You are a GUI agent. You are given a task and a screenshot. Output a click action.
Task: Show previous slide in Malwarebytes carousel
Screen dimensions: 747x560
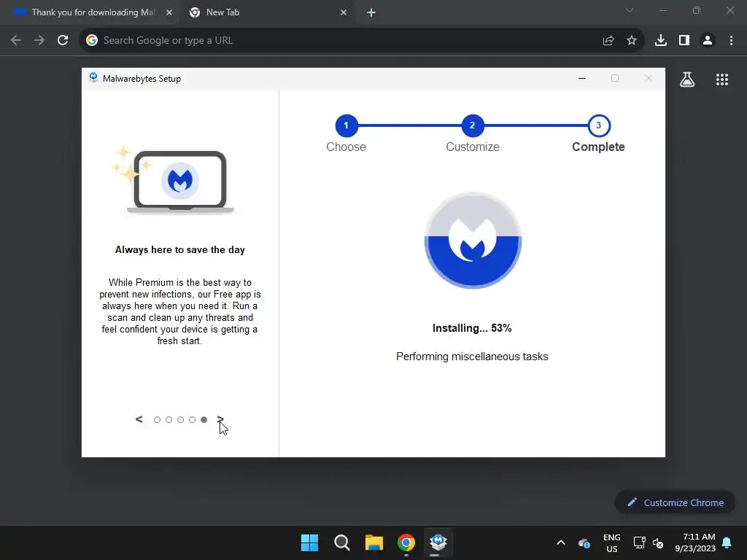point(139,419)
